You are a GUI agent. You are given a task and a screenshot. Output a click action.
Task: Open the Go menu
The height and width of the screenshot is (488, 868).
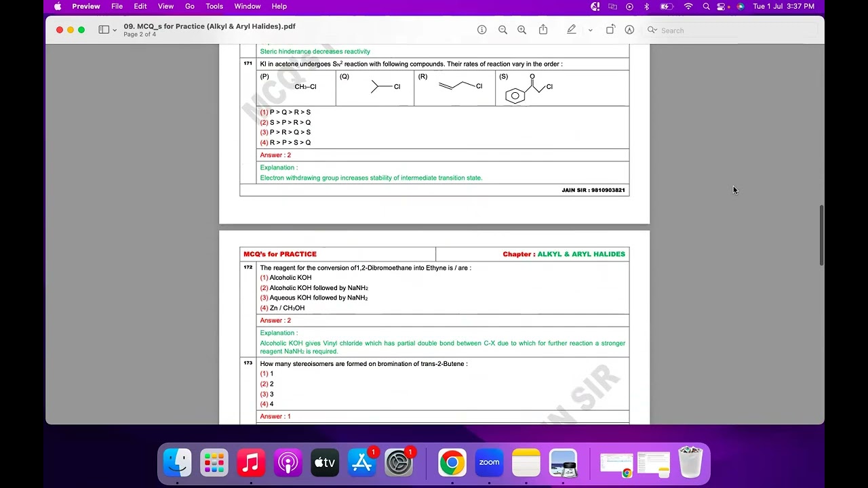click(190, 6)
